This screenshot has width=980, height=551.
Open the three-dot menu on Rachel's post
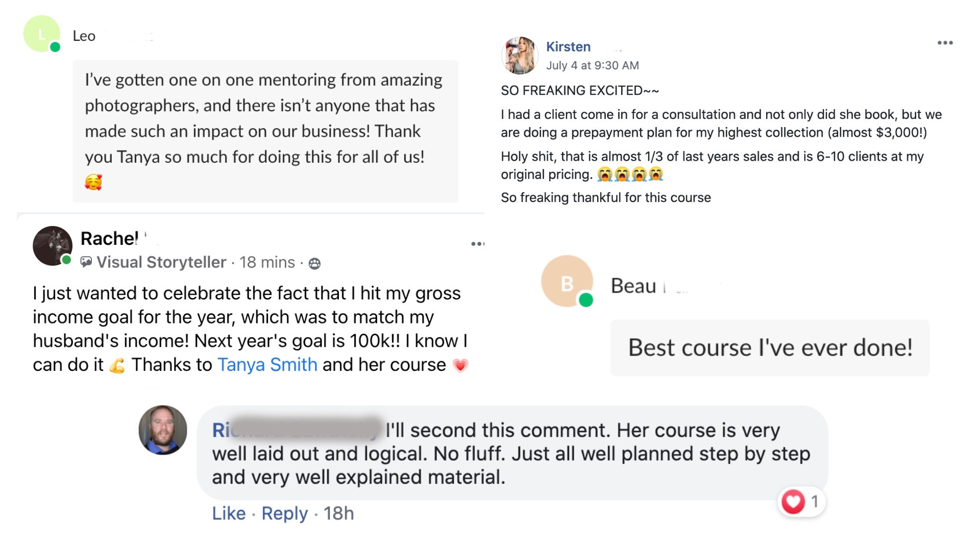pos(477,244)
